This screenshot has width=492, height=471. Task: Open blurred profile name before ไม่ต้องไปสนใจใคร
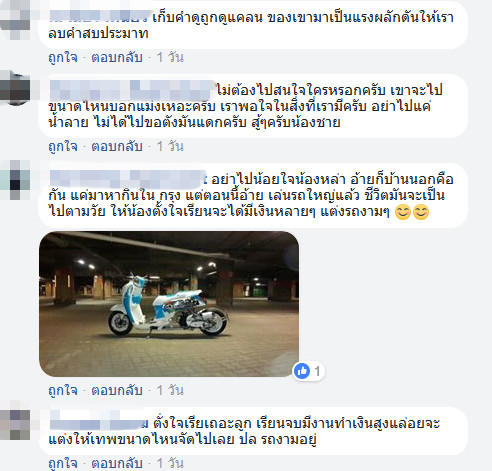point(132,90)
